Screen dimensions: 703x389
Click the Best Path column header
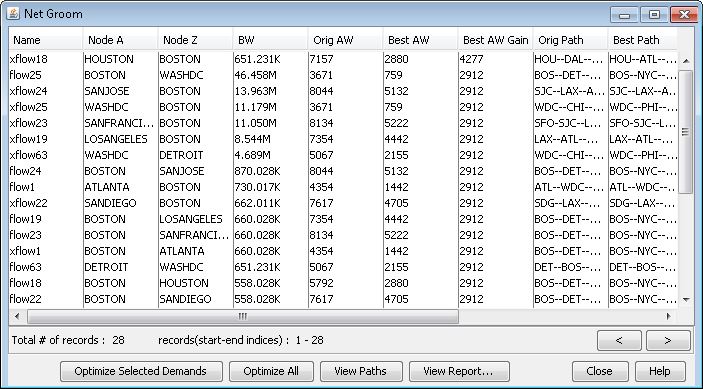click(x=642, y=40)
